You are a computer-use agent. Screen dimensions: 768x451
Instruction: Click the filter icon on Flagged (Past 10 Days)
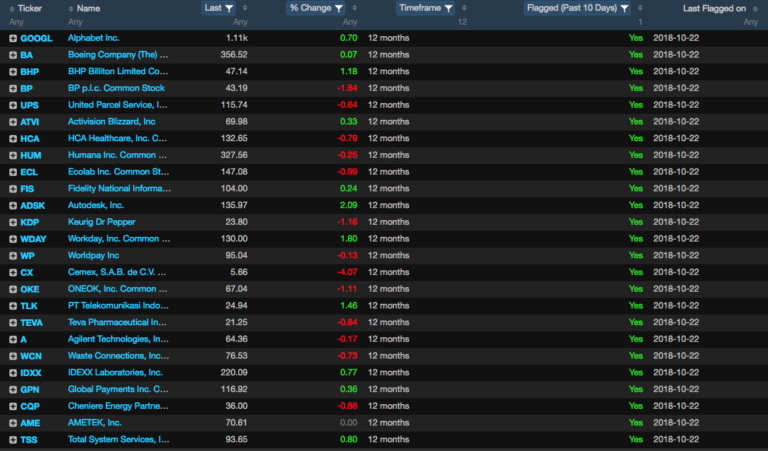624,8
